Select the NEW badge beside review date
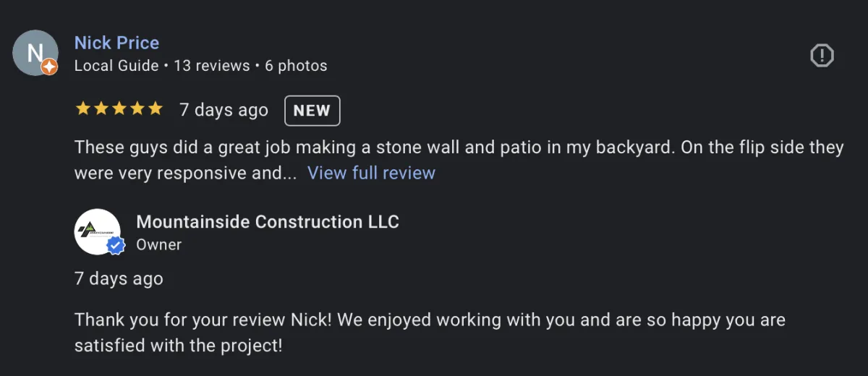Image resolution: width=868 pixels, height=376 pixels. point(312,111)
